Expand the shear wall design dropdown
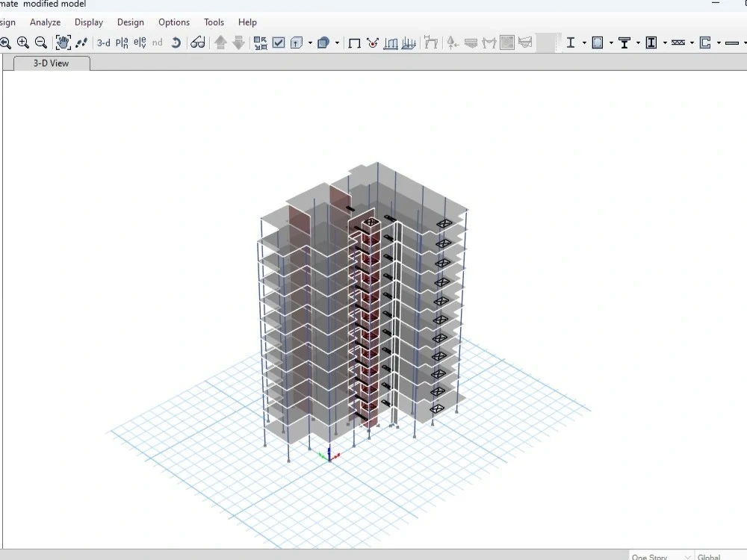747x560 pixels. pos(719,43)
